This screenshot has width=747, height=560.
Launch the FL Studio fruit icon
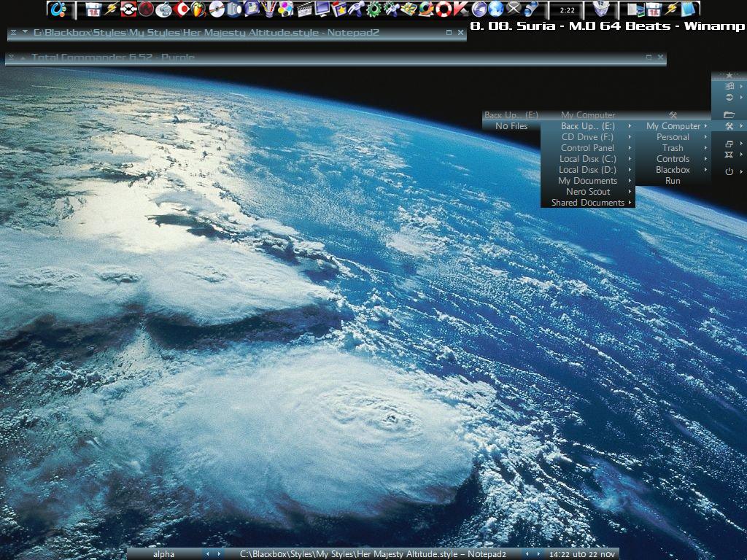198,9
